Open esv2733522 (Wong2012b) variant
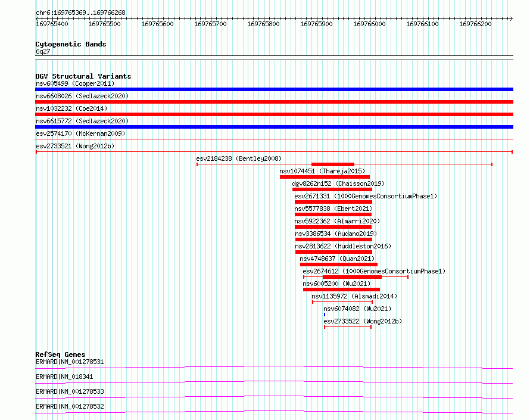This screenshot has height=420, width=530. click(x=363, y=321)
